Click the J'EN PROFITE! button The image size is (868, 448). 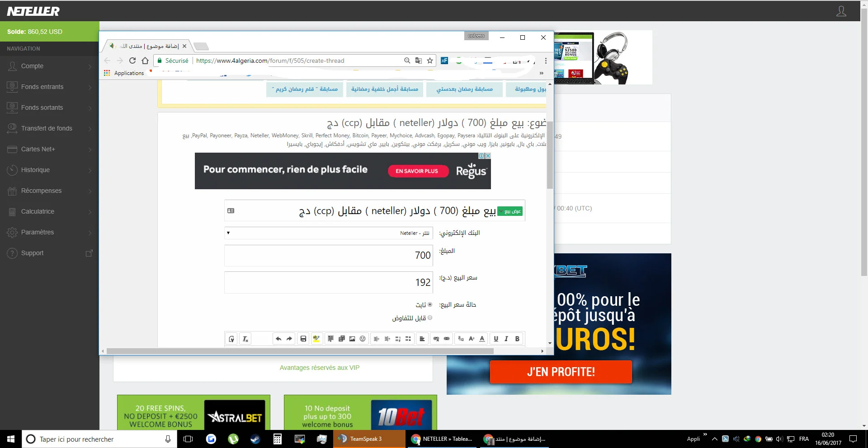tap(561, 372)
